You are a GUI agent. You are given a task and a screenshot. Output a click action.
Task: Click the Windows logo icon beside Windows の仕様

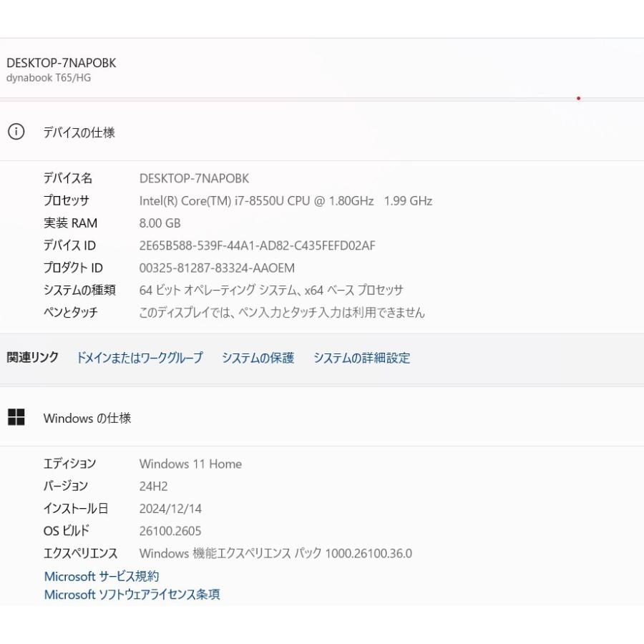[x=16, y=418]
